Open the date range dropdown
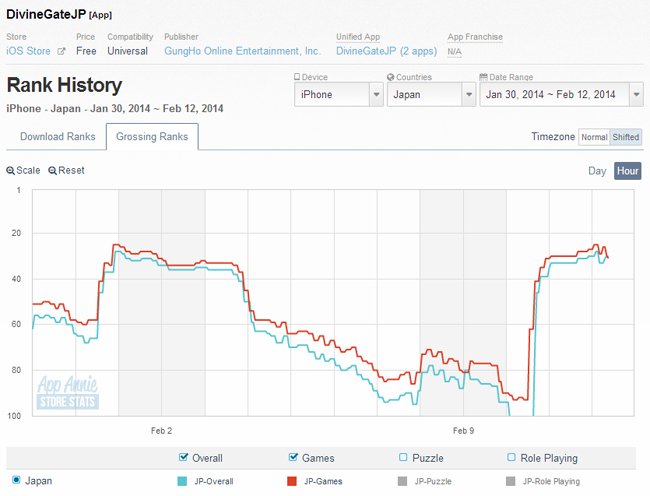 561,94
